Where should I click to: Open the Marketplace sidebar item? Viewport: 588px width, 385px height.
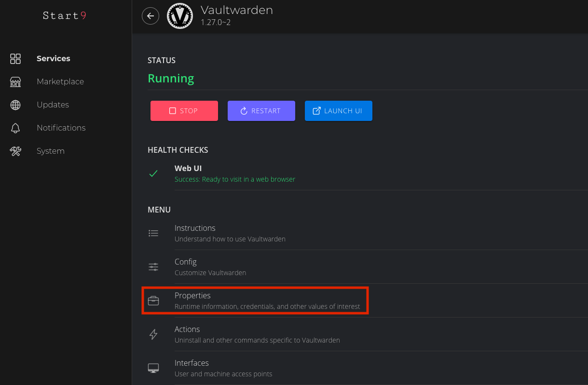[60, 82]
